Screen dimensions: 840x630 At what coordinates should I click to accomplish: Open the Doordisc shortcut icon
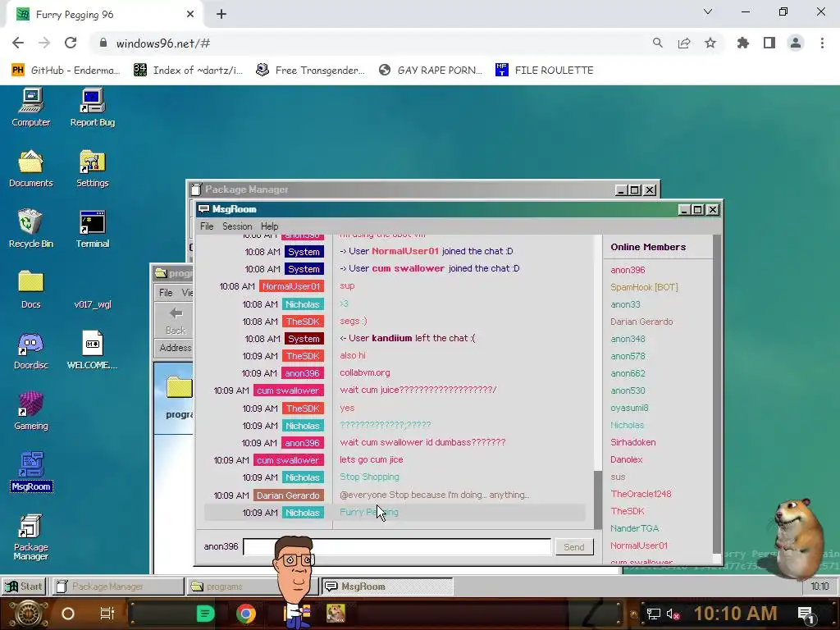(x=30, y=350)
